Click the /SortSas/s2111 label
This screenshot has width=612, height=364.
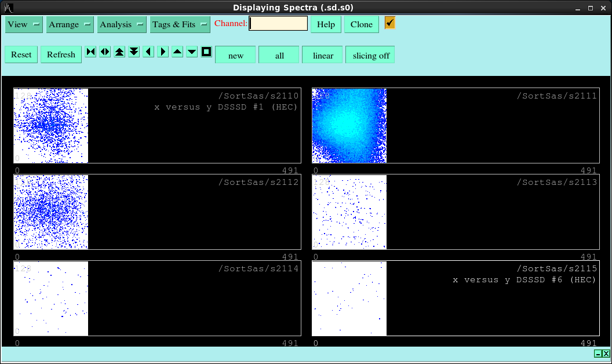click(x=557, y=96)
